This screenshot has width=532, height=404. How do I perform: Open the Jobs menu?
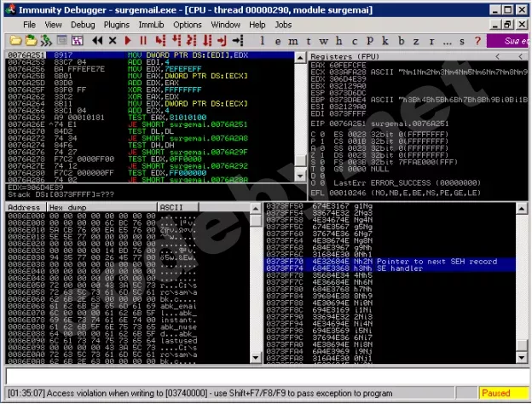(x=283, y=25)
